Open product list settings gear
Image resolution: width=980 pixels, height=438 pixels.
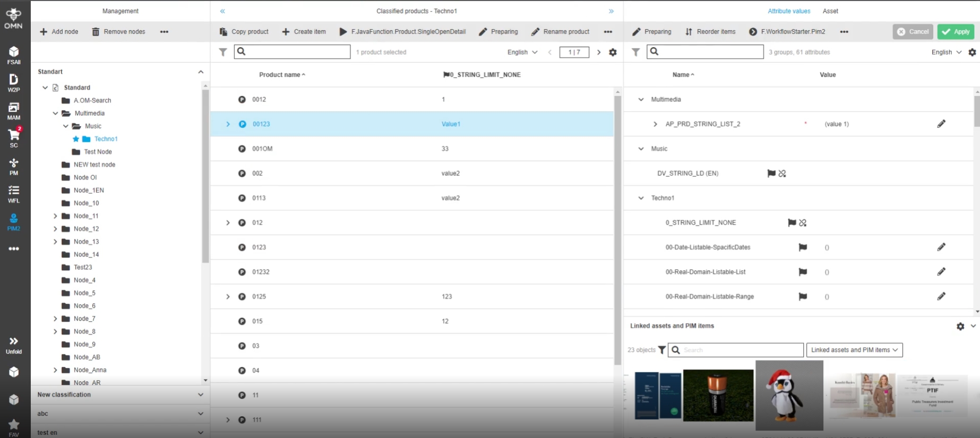click(613, 52)
